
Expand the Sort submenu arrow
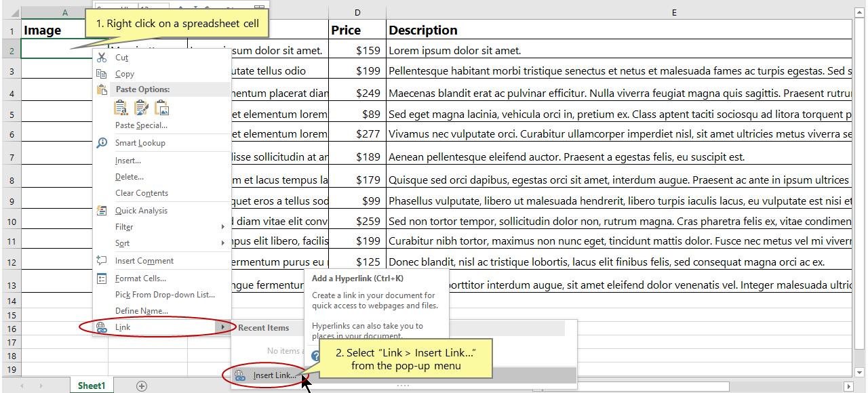point(222,243)
